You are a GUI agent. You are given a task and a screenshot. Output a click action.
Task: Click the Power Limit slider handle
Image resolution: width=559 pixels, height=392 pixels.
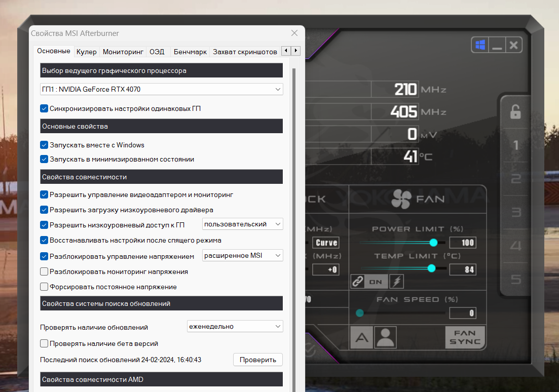pyautogui.click(x=433, y=243)
